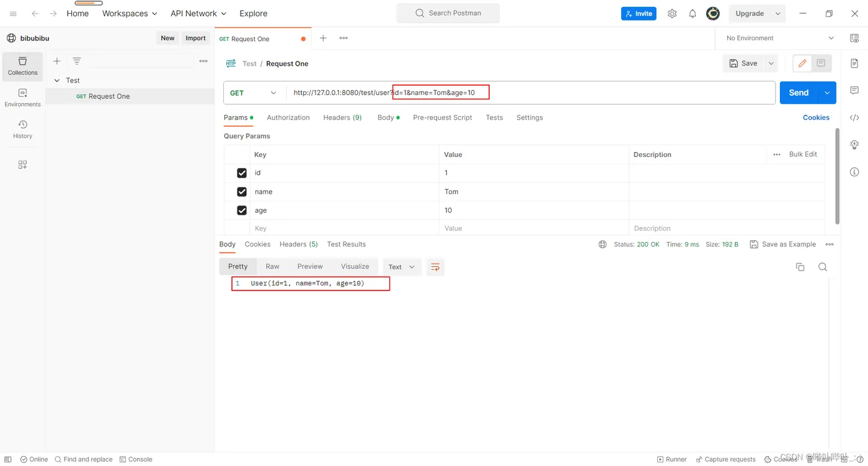The image size is (868, 466).
Task: Collapse the Test collection
Action: click(x=57, y=81)
